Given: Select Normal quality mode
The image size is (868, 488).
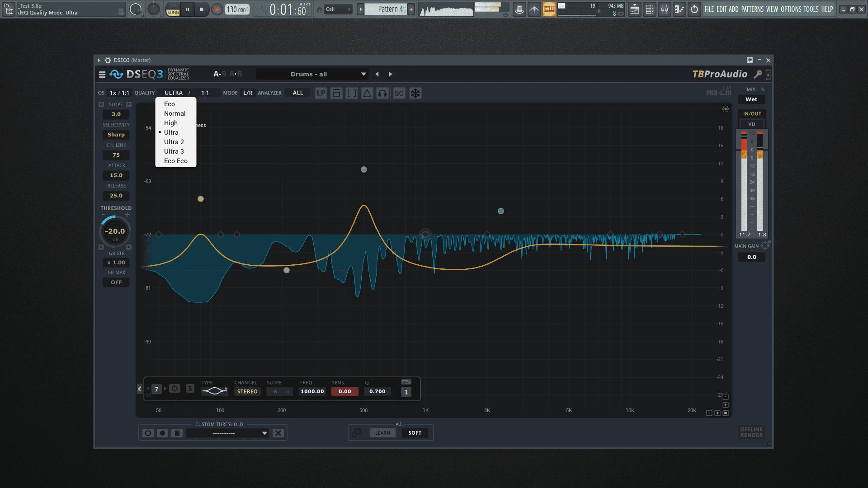Looking at the screenshot, I should pyautogui.click(x=176, y=113).
